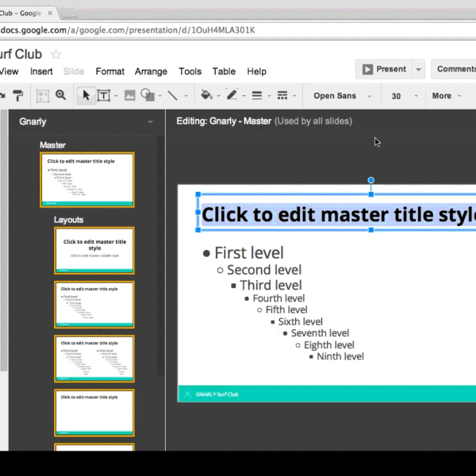Choose the select arrow cursor tool

tap(86, 95)
